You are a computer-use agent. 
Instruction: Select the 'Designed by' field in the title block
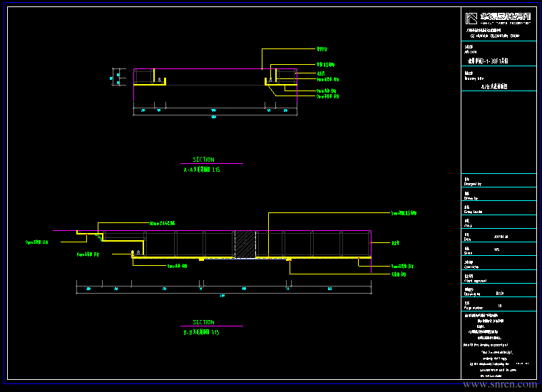click(x=498, y=180)
